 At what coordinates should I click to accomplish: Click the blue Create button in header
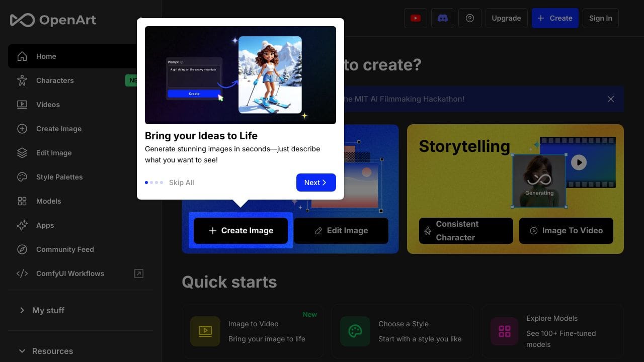coord(555,18)
